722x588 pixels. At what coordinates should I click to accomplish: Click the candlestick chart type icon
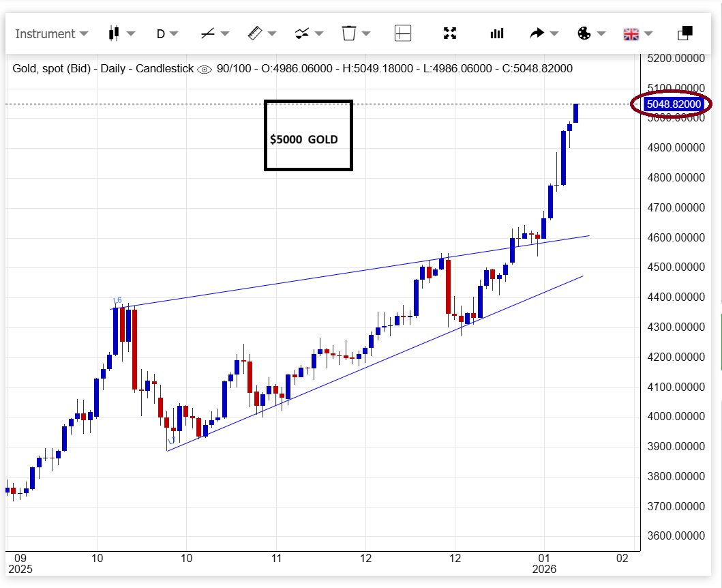114,33
